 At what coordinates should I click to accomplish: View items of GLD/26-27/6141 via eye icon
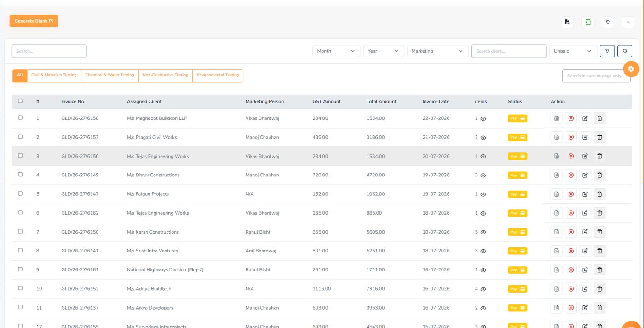pos(483,251)
